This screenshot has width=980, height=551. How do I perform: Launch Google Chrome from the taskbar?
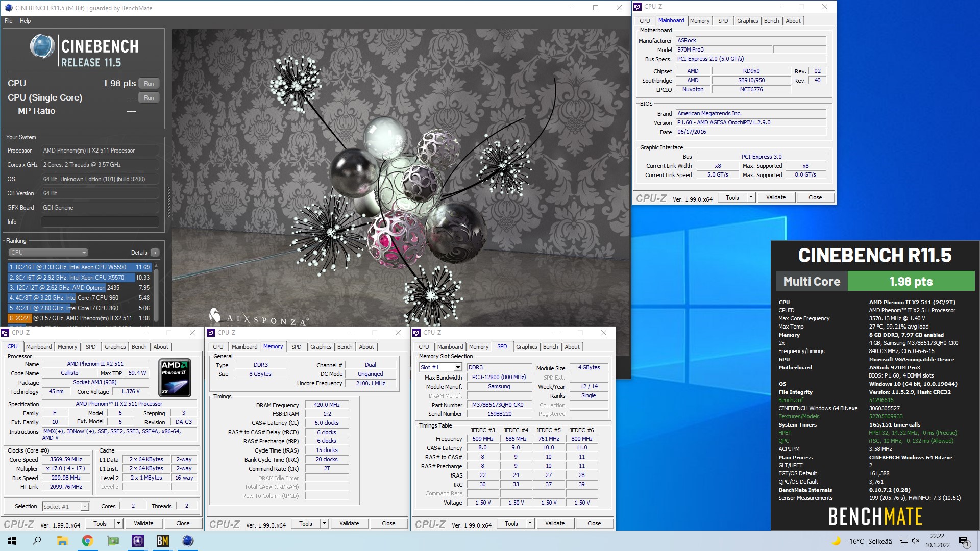point(87,541)
